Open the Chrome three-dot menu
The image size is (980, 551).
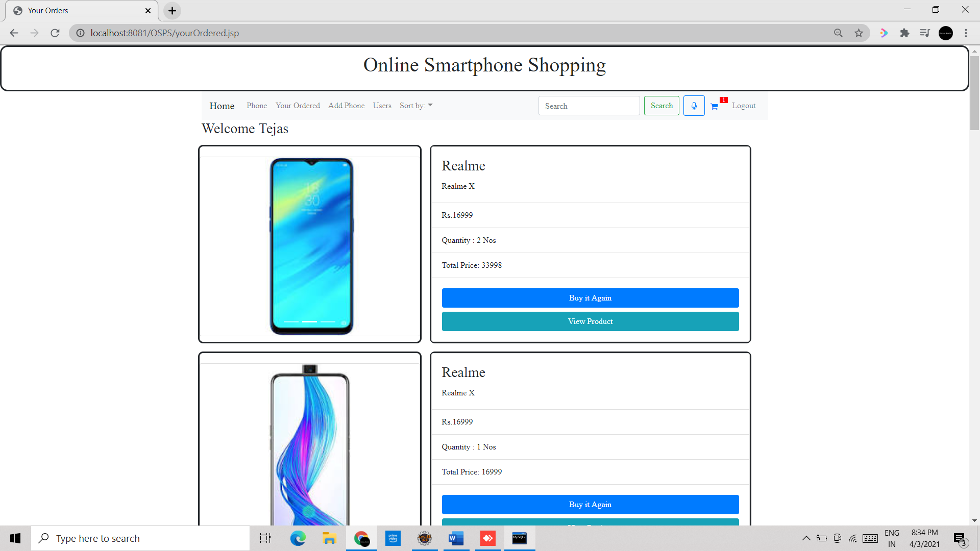pyautogui.click(x=966, y=33)
